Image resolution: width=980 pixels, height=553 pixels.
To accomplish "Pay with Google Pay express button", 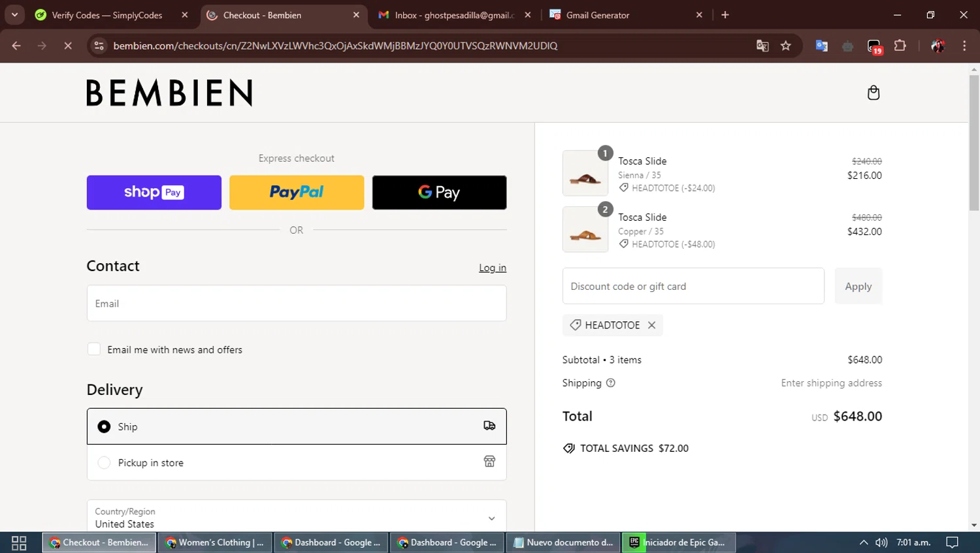I will pyautogui.click(x=439, y=192).
